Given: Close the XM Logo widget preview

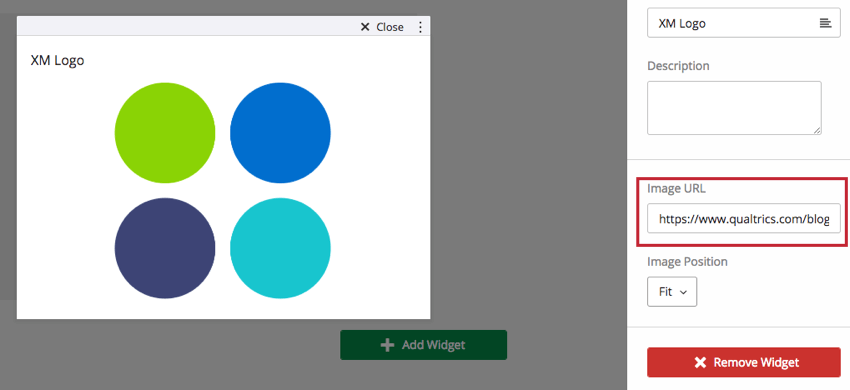Looking at the screenshot, I should point(382,27).
